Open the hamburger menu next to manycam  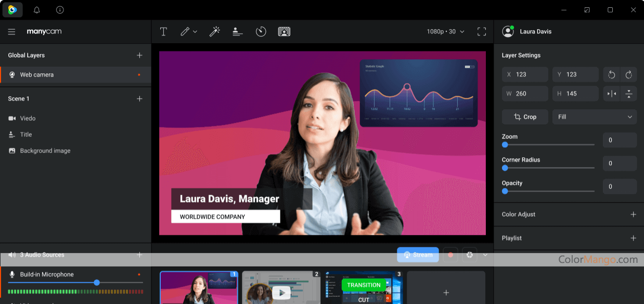(x=11, y=32)
